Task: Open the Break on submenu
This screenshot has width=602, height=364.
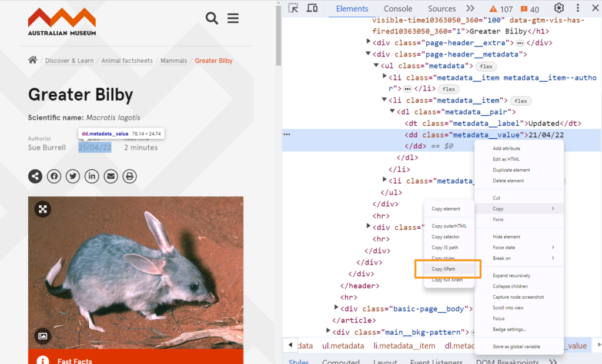Action: (519, 258)
